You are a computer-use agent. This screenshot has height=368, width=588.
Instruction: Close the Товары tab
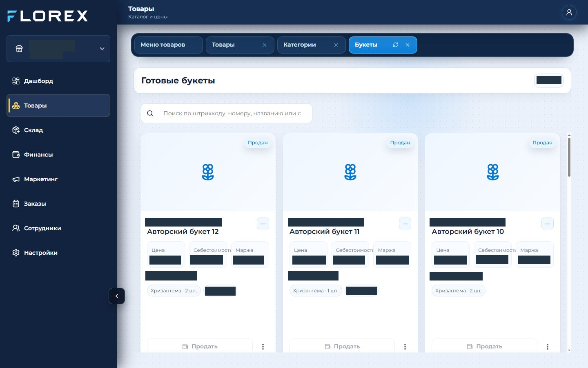(x=265, y=45)
